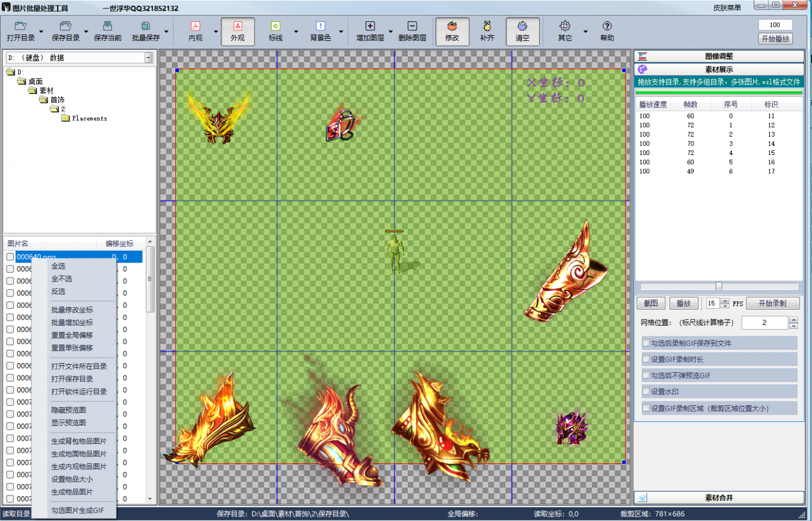Screen dimensions: 812x521
Task: Enable 设置GIF录制时长 checkbox
Action: click(646, 359)
